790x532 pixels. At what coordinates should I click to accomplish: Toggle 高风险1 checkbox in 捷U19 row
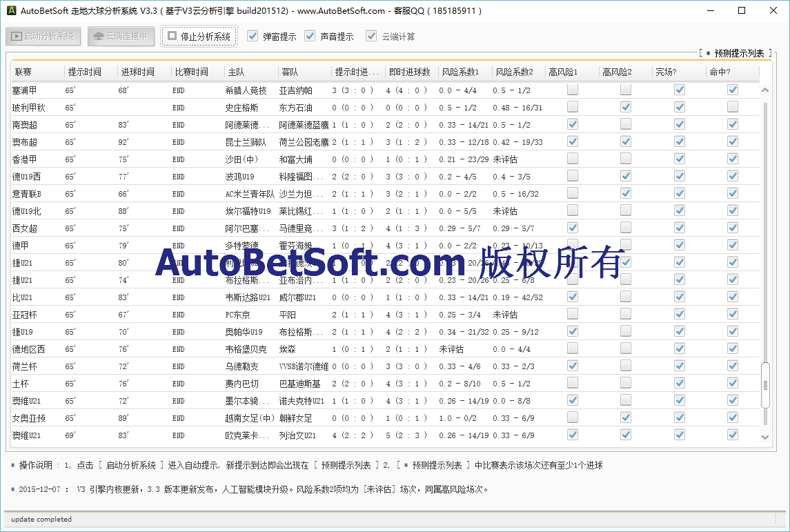pyautogui.click(x=573, y=331)
